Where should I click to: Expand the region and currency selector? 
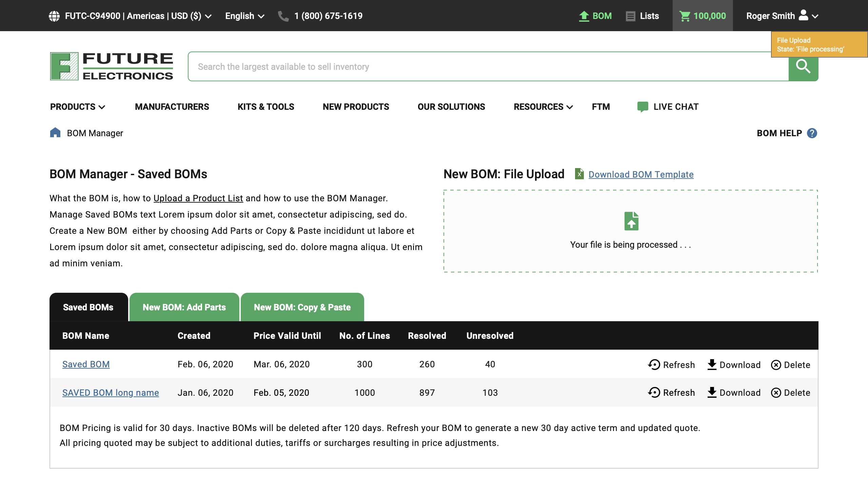pos(131,16)
